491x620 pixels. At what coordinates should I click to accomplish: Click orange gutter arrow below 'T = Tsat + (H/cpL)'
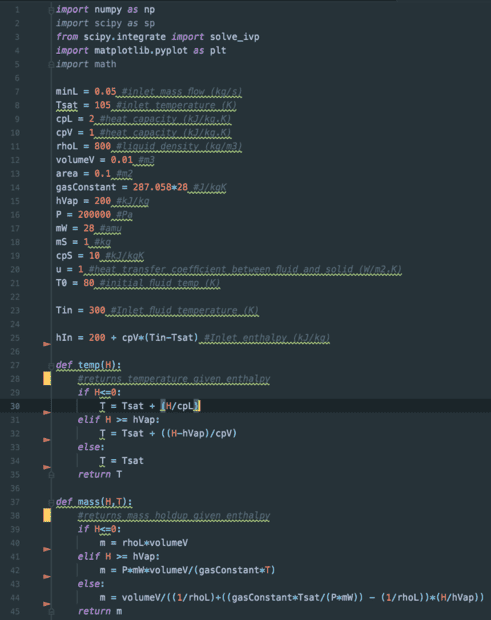pos(47,412)
